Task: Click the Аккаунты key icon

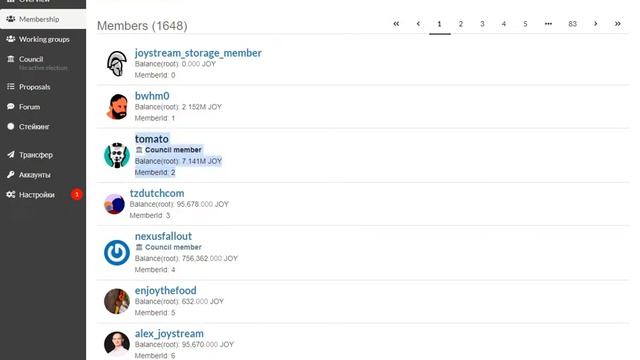Action: (11, 175)
